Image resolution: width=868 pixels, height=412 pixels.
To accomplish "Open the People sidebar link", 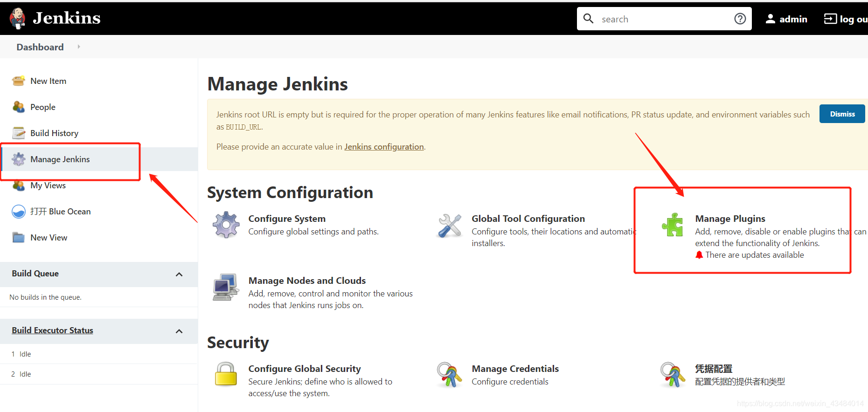I will pyautogui.click(x=43, y=107).
